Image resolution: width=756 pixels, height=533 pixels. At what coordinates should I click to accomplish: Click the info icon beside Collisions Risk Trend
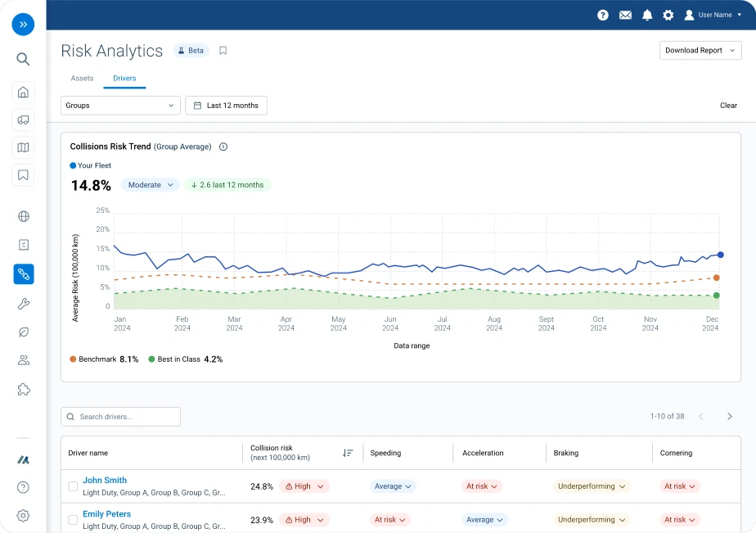(x=223, y=147)
